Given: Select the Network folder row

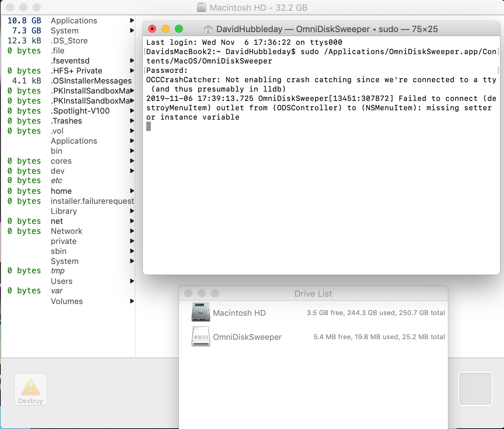Looking at the screenshot, I should (x=68, y=231).
